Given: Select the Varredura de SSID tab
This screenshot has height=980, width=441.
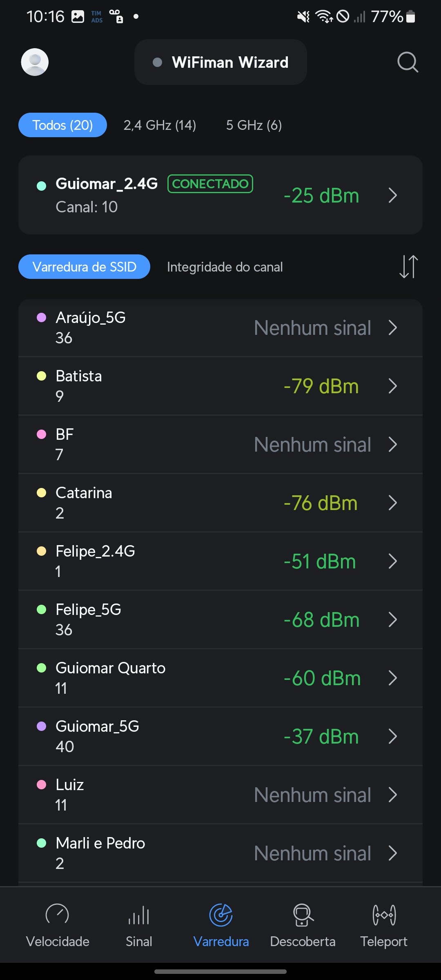Looking at the screenshot, I should (x=84, y=267).
